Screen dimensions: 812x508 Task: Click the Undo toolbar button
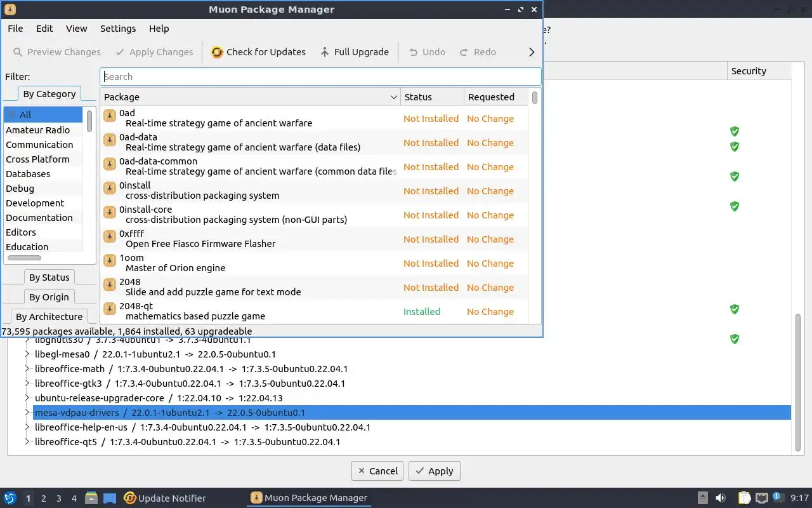[x=427, y=52]
